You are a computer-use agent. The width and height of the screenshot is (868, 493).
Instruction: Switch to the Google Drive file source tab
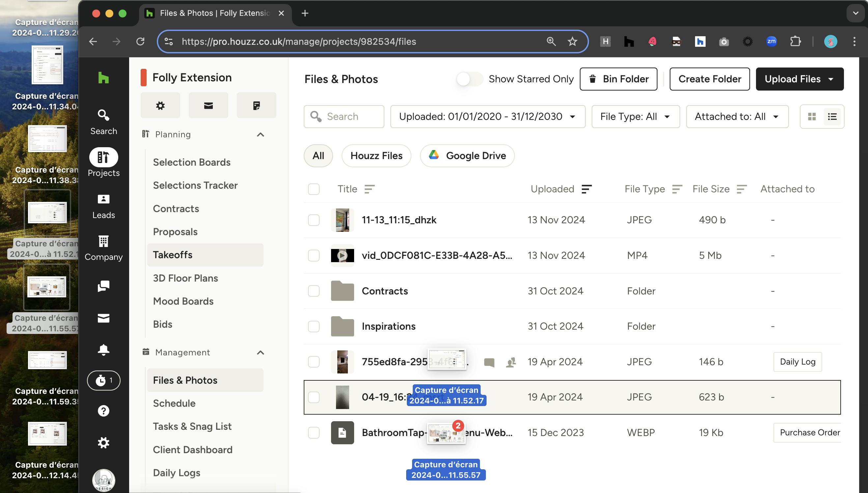(467, 156)
